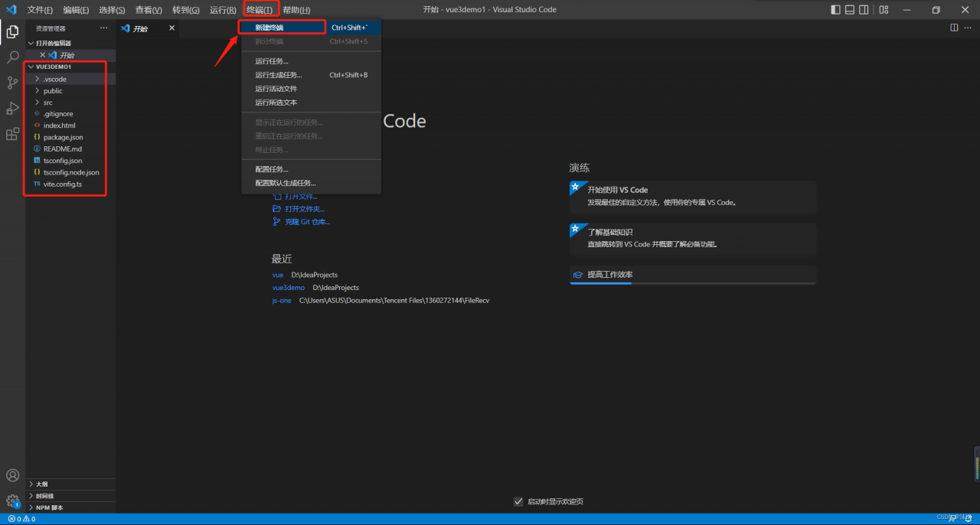Viewport: 980px width, 525px height.
Task: Open README.md file
Action: [x=70, y=148]
